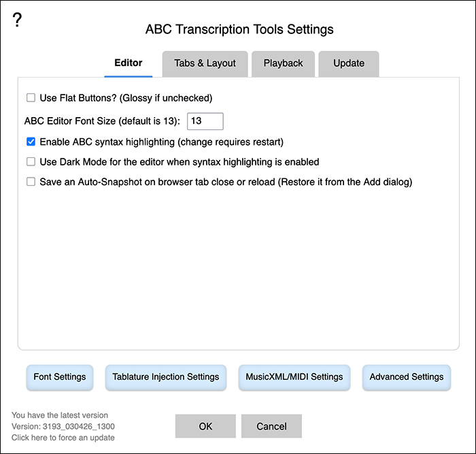
Task: Uncheck Enable ABC syntax highlighting
Action: [31, 142]
